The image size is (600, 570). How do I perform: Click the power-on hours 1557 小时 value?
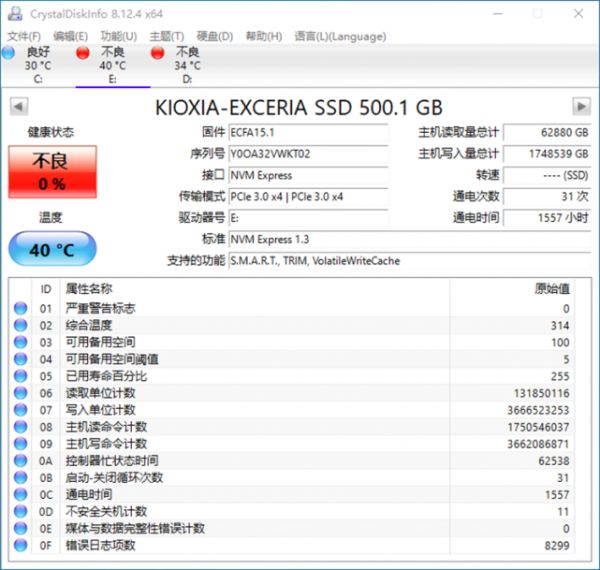547,218
